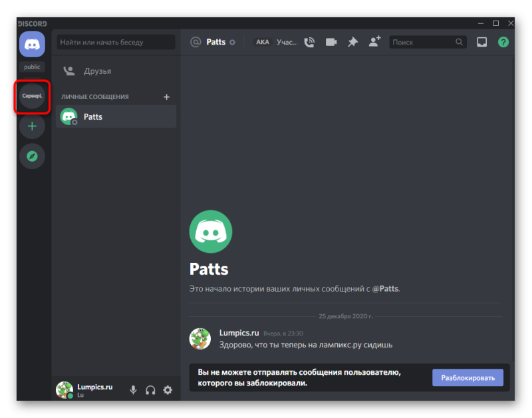Show pinned messages
The width and height of the screenshot is (532, 418).
click(x=353, y=42)
